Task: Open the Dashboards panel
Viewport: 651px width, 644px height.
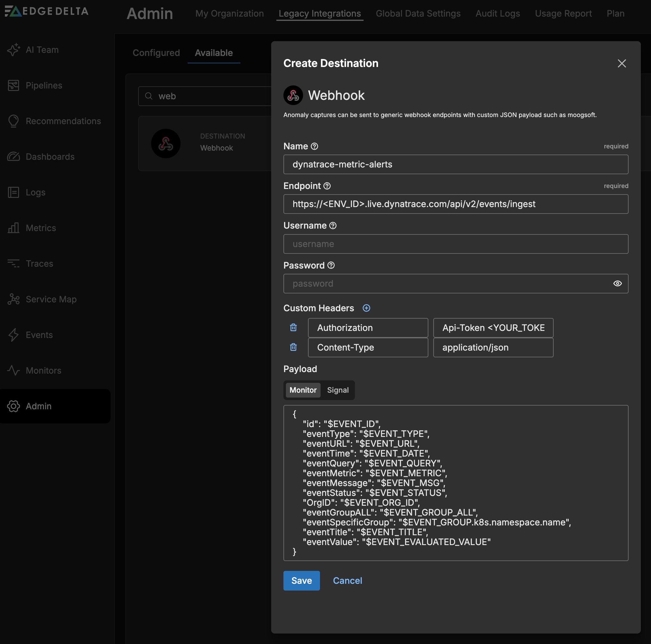Action: click(50, 156)
